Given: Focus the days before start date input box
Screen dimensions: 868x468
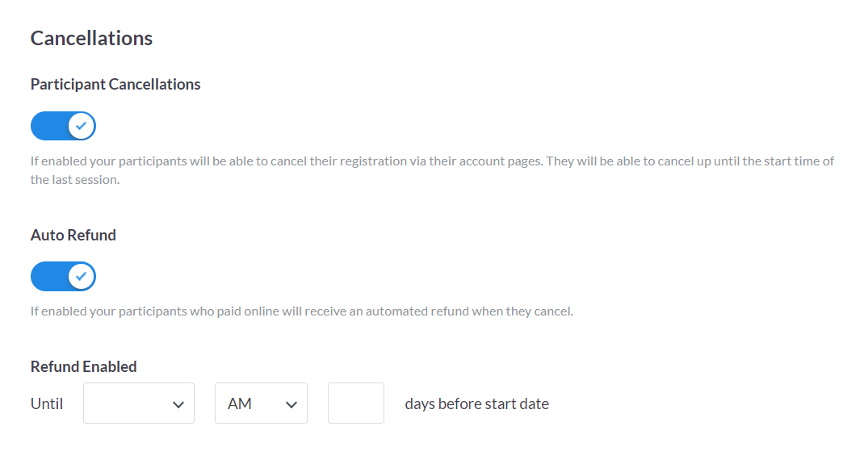Looking at the screenshot, I should pos(356,403).
